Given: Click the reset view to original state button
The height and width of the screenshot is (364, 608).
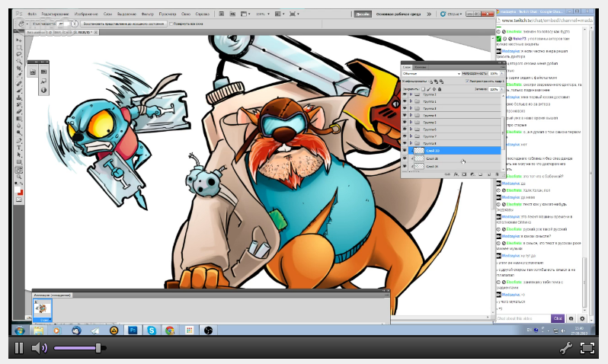Looking at the screenshot, I should coord(123,24).
